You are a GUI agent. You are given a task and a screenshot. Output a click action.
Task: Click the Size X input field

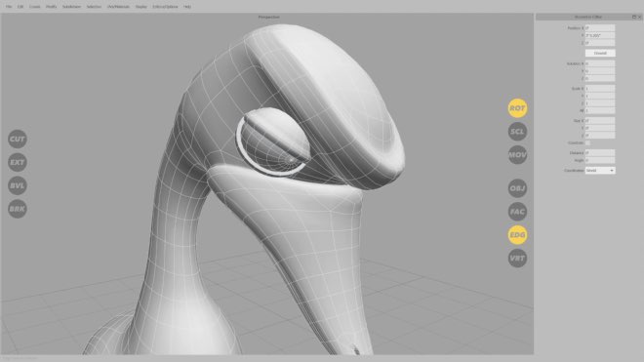[x=600, y=121]
